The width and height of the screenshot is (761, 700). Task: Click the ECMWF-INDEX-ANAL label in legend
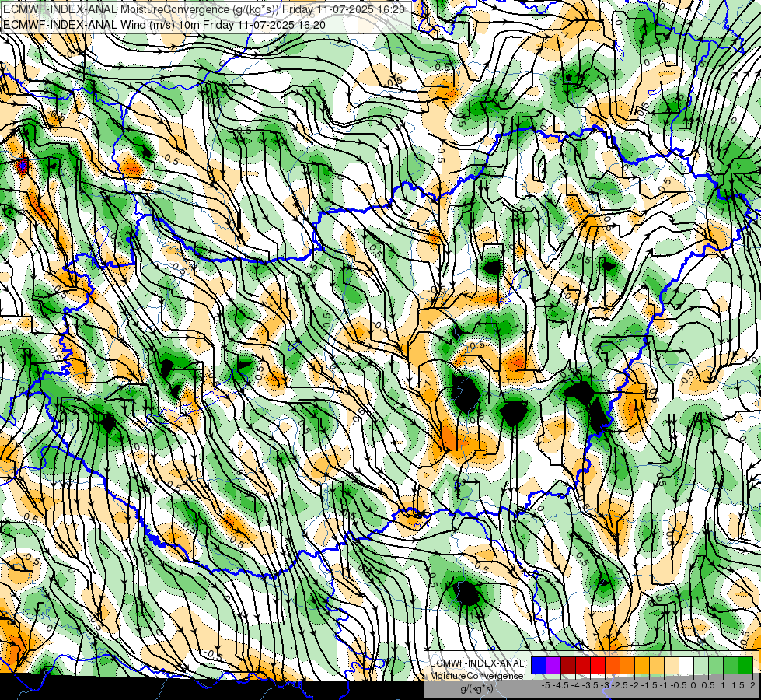coord(477,663)
